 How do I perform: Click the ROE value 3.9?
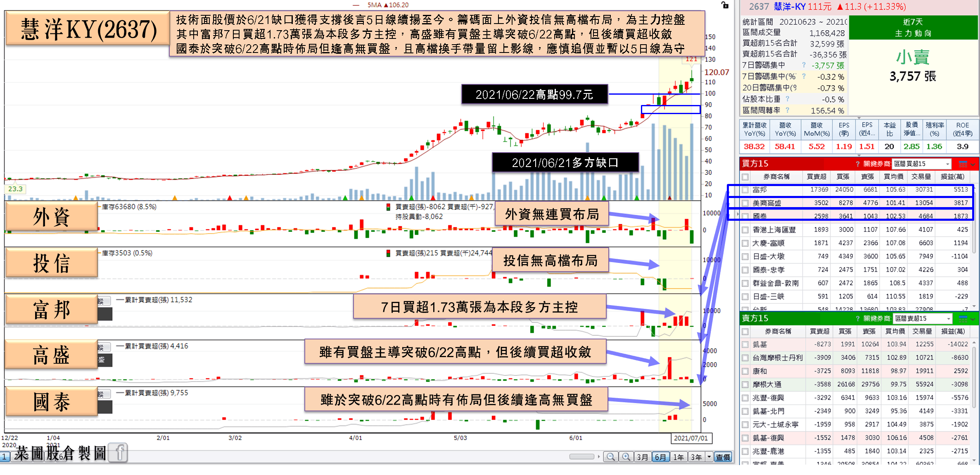click(x=962, y=146)
